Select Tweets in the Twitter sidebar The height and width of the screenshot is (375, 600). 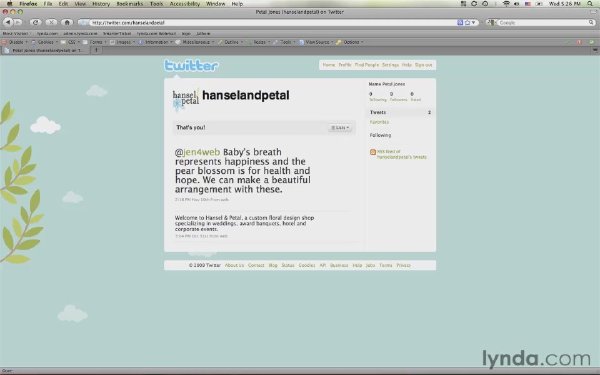[401, 112]
